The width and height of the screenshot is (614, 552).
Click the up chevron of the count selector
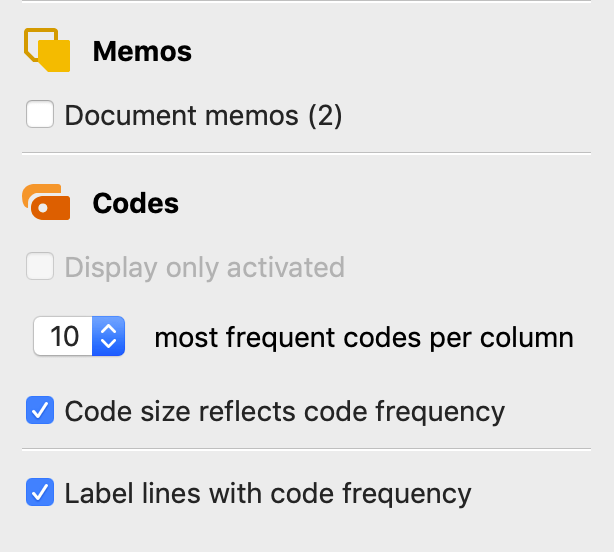pyautogui.click(x=107, y=329)
